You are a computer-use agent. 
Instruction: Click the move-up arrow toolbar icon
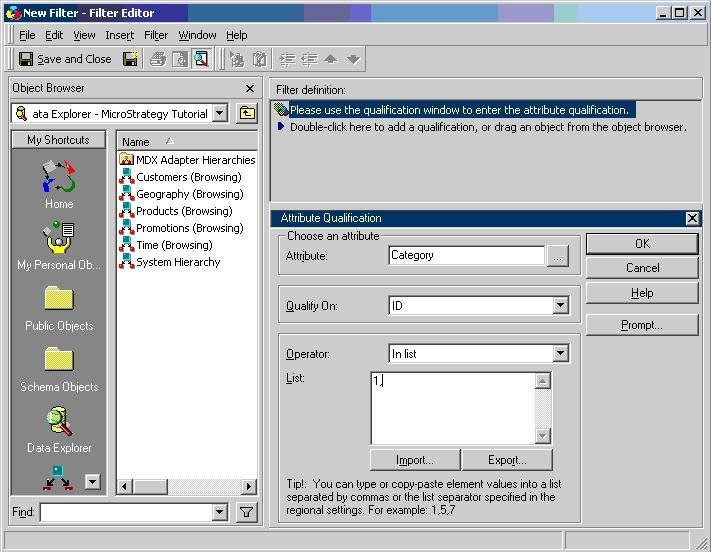(x=331, y=59)
